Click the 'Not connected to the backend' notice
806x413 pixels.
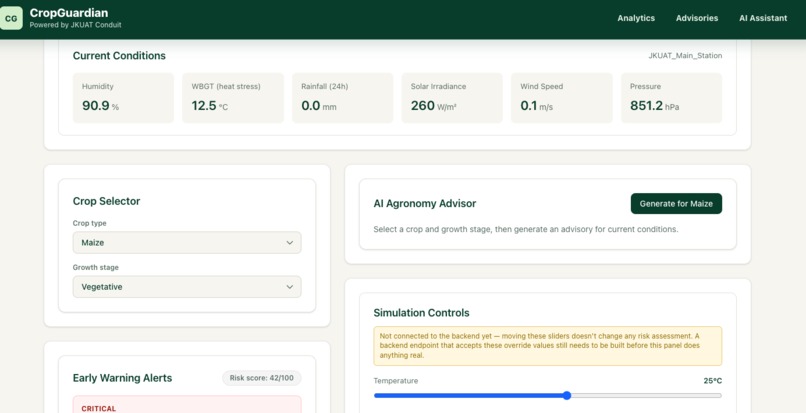pyautogui.click(x=547, y=346)
